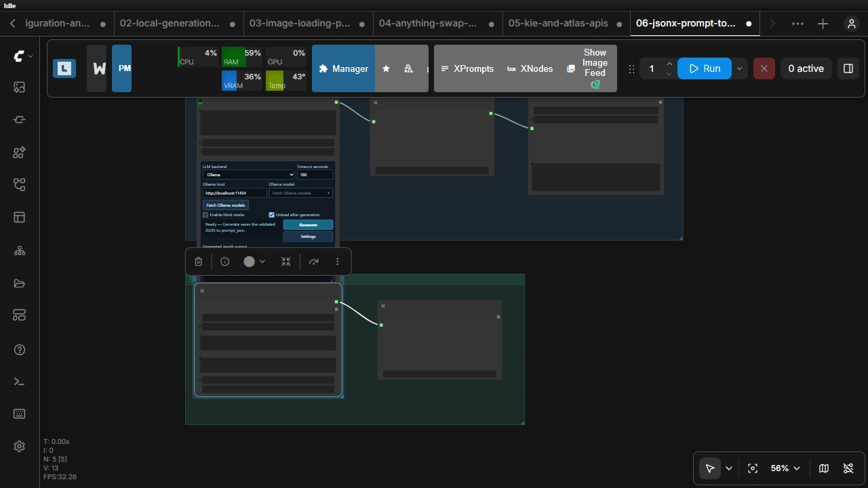Toggle the L button in top toolbar

click(x=64, y=68)
